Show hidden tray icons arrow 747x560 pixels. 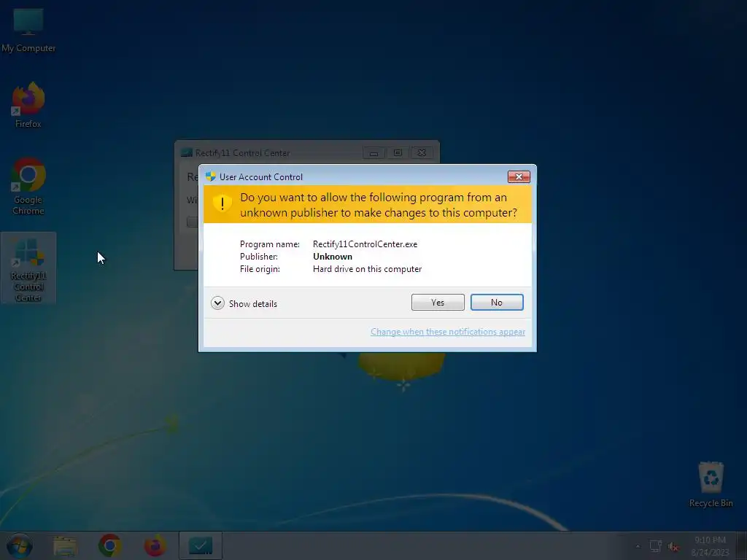click(638, 546)
